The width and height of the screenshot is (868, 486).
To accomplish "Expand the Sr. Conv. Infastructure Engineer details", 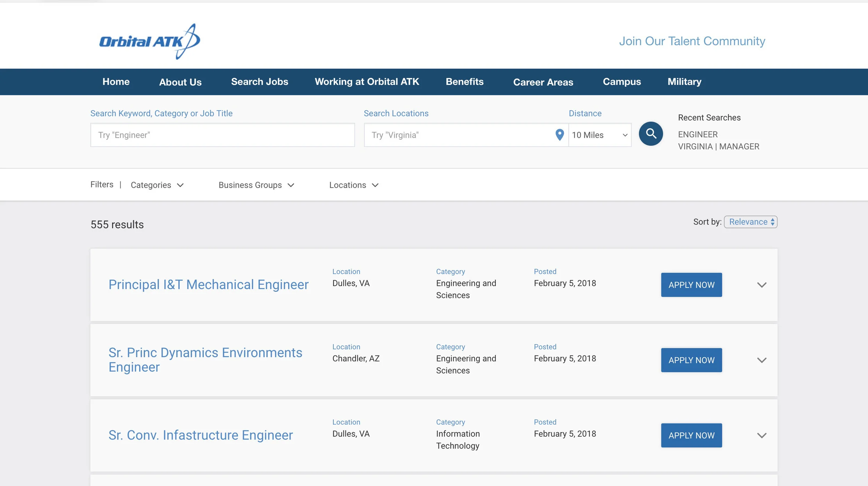I will (761, 435).
